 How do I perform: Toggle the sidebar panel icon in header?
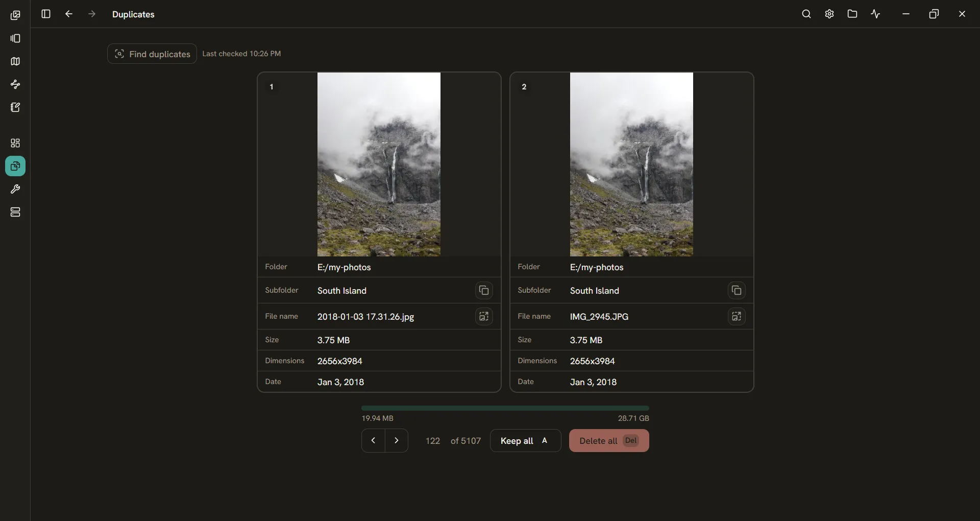click(x=46, y=14)
